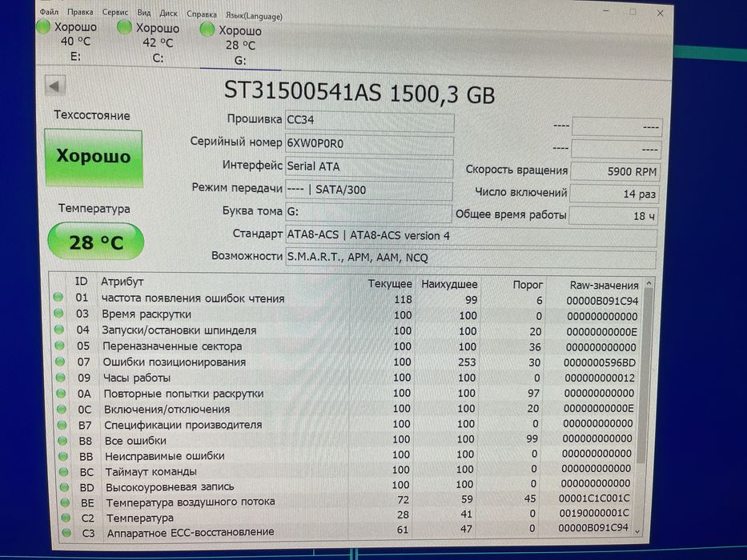747x560 pixels.
Task: Click the Стандарт field ATA8-ACS
Action: [x=471, y=236]
